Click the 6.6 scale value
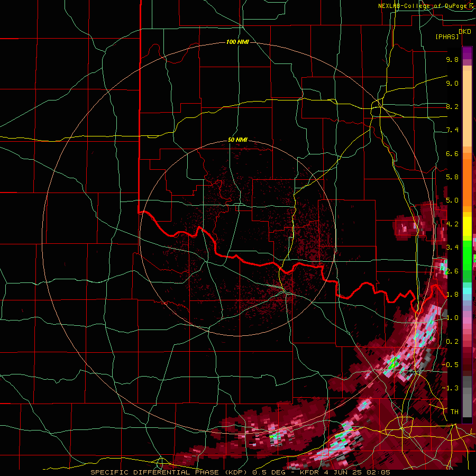 coord(452,153)
